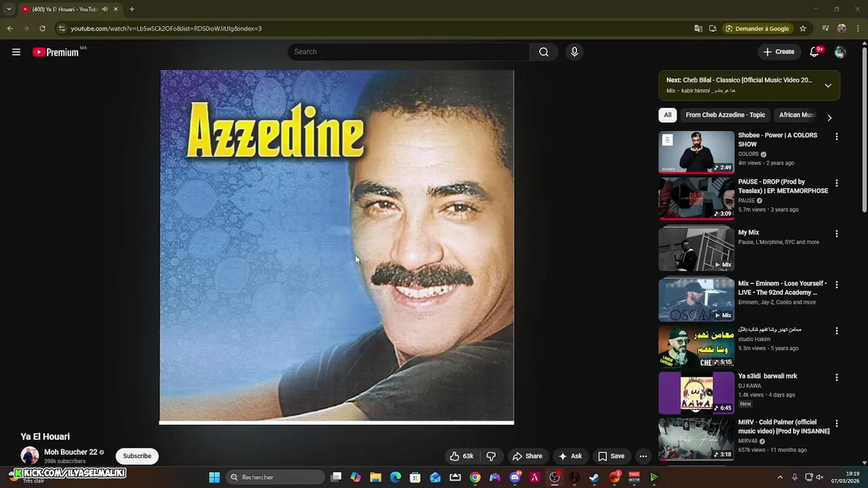Viewport: 868px width, 488px height.
Task: Open Moh Boucher 22 channel link
Action: coord(71,452)
